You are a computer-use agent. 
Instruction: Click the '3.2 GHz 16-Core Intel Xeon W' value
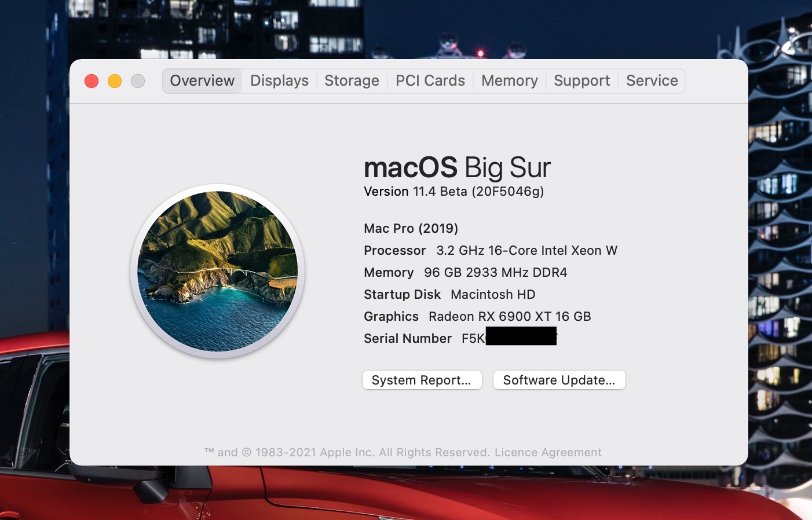[526, 250]
